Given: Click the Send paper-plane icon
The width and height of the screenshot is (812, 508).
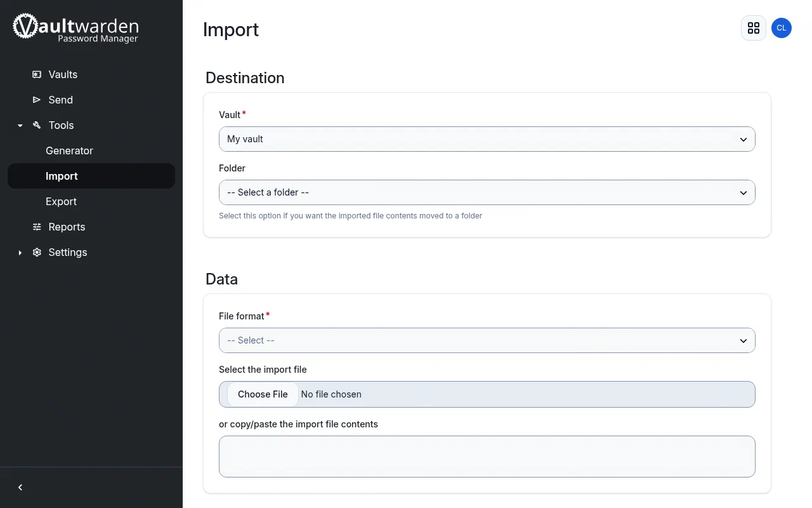Looking at the screenshot, I should tap(37, 100).
